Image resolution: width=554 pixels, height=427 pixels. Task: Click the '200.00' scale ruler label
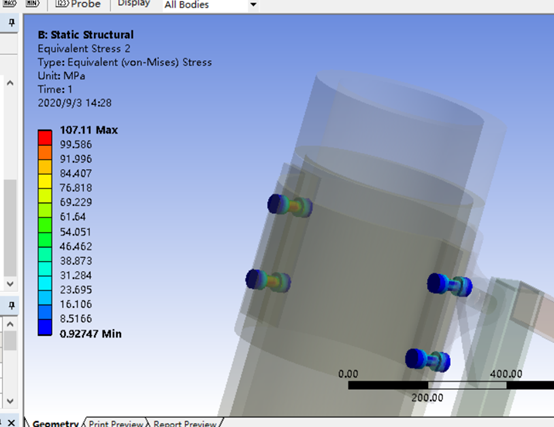(427, 398)
